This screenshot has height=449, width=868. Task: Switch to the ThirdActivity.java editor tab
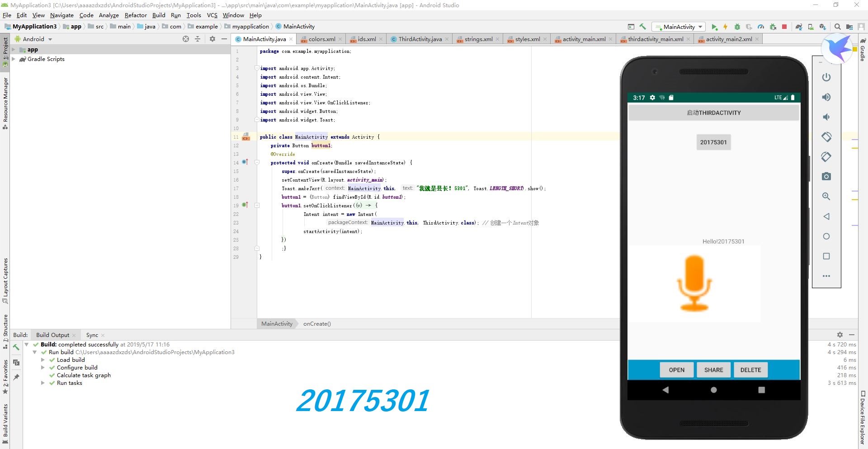[x=420, y=39]
